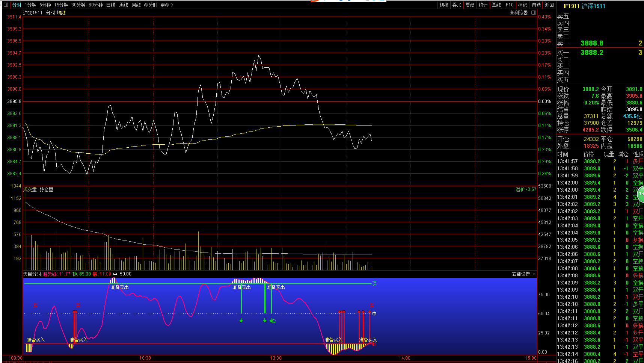Screen dimensions: 644x363
Task: Select the 分时 intraday tab
Action: [x=17, y=5]
